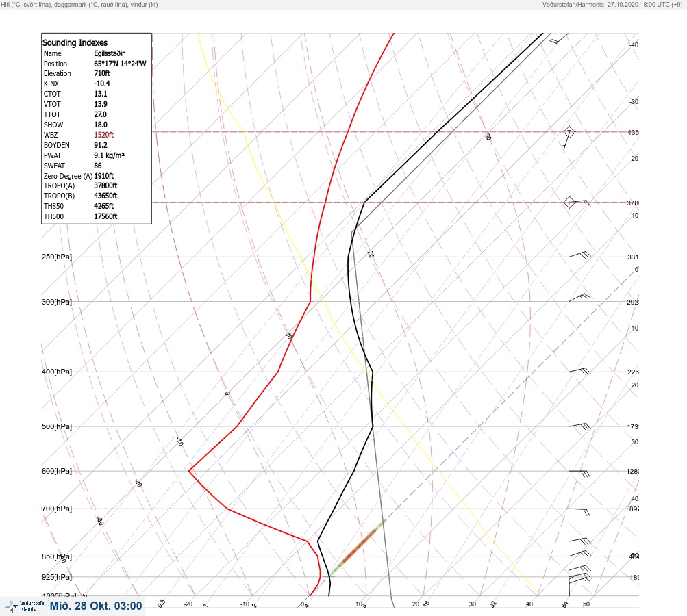Click the PWAT value 9.1 kg/m²
Image resolution: width=687 pixels, height=616 pixels.
[x=109, y=155]
